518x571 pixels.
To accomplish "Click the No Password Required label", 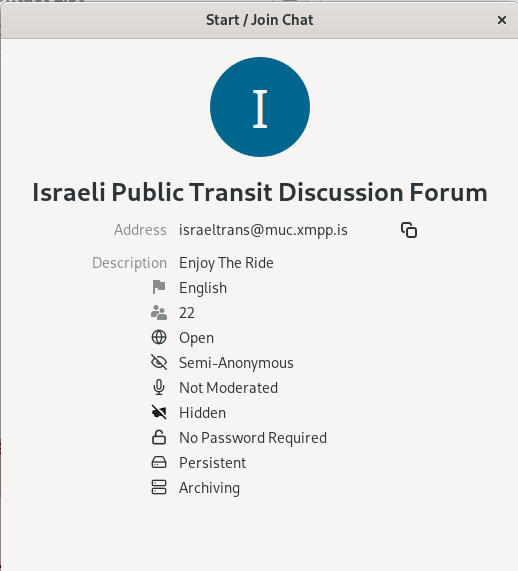I will point(253,438).
